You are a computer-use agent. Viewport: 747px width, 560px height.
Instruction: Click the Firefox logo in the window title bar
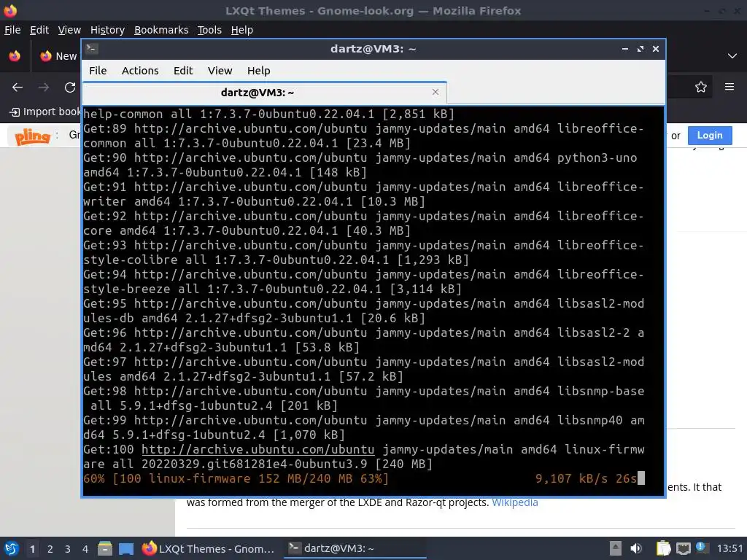click(x=10, y=10)
